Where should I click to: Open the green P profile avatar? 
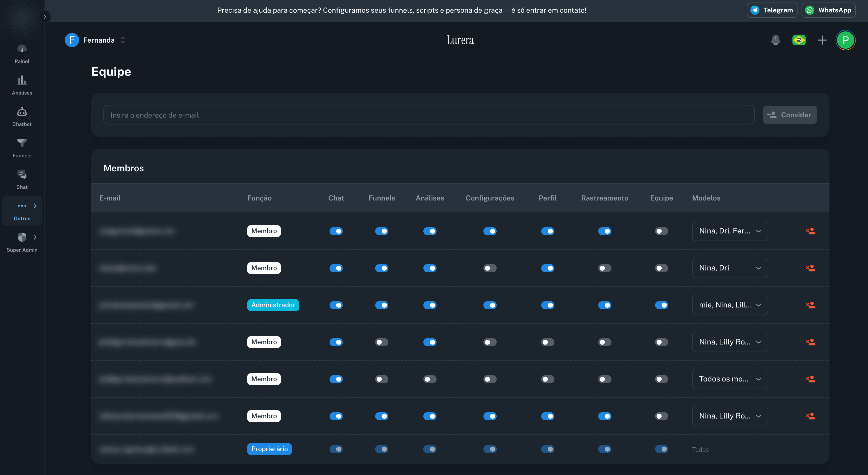coord(845,40)
